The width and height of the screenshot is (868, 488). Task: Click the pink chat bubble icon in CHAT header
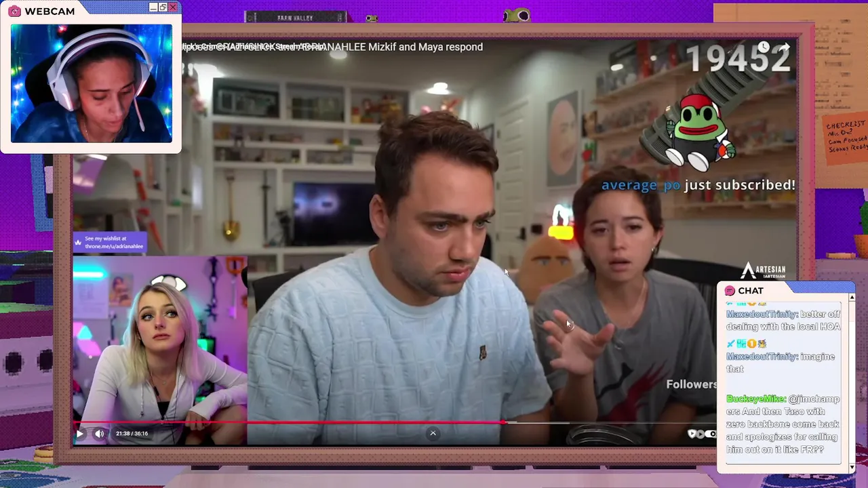tap(730, 291)
